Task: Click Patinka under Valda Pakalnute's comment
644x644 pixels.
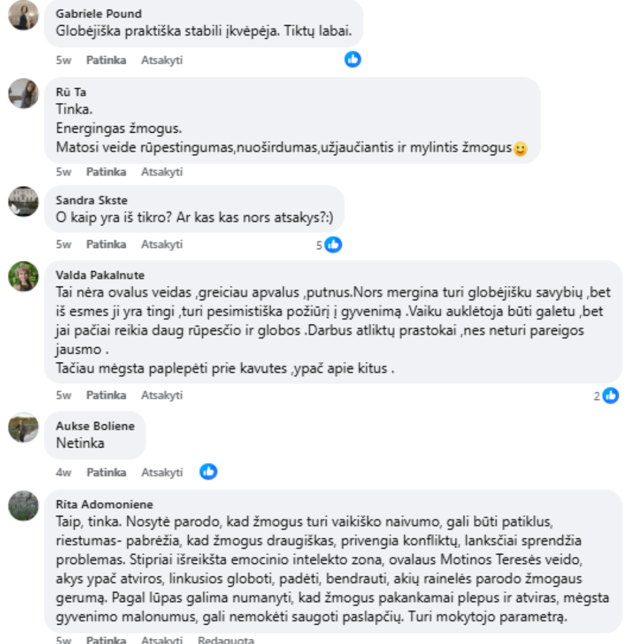Action: point(106,395)
